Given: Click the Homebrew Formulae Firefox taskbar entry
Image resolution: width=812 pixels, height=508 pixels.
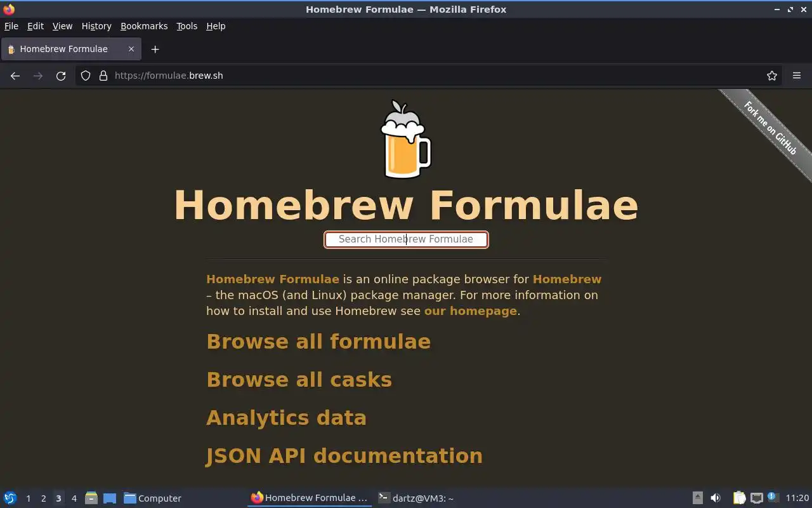Looking at the screenshot, I should click(310, 498).
